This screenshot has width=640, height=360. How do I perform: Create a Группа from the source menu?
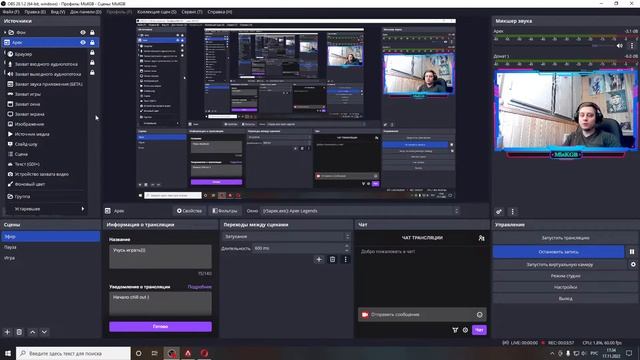coord(22,196)
